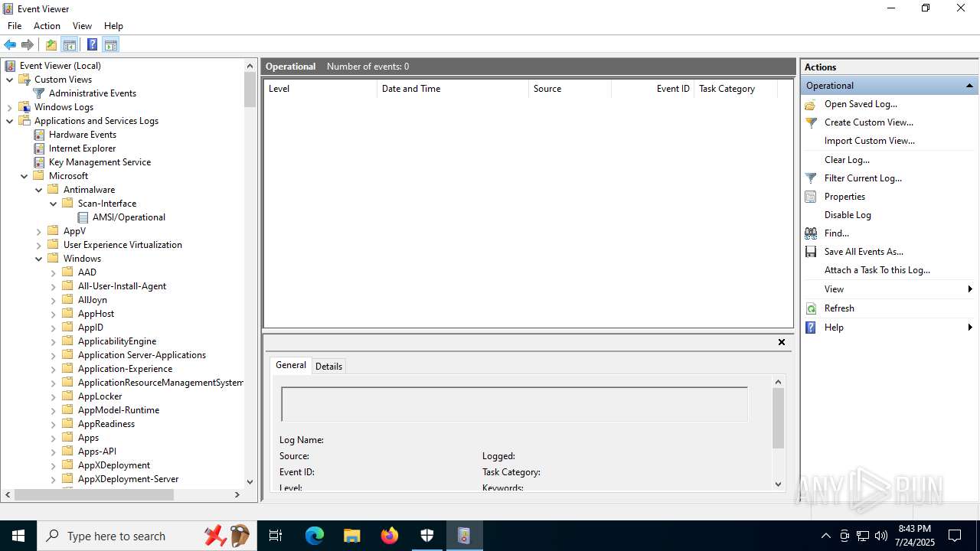Collapse the Windows folder node

point(39,259)
